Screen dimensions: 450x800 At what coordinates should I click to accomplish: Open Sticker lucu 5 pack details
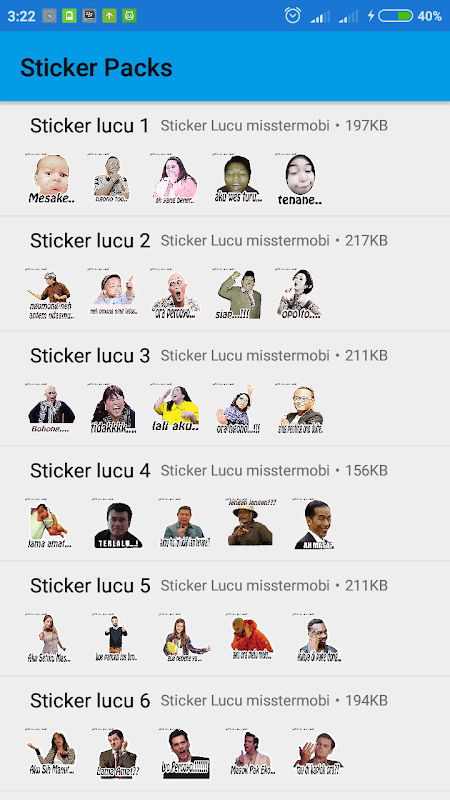click(225, 618)
